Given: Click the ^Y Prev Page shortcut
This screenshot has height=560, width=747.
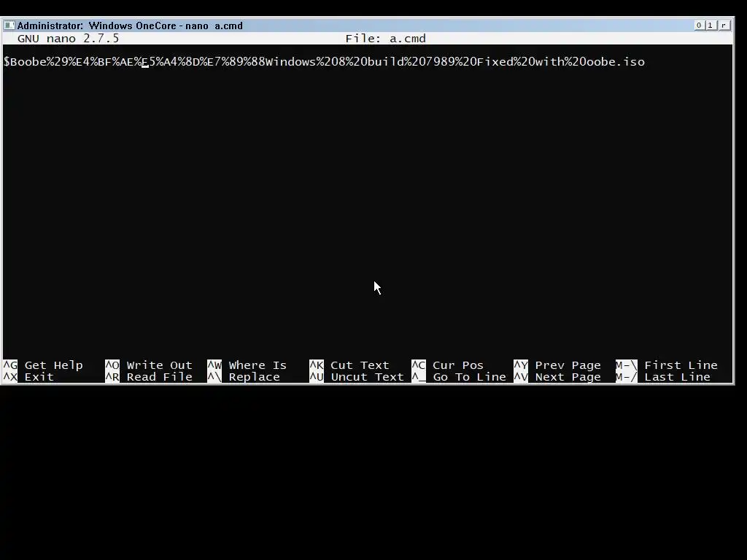Looking at the screenshot, I should point(557,365).
